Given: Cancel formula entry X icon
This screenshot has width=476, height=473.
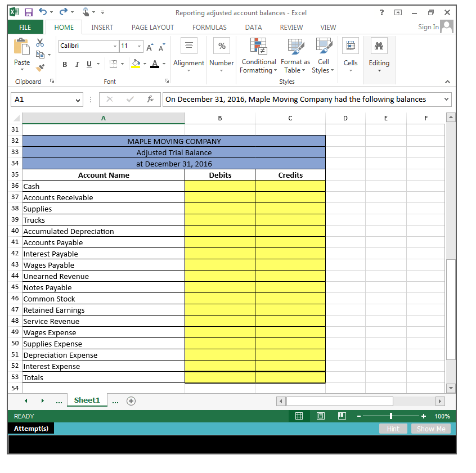Looking at the screenshot, I should 110,99.
